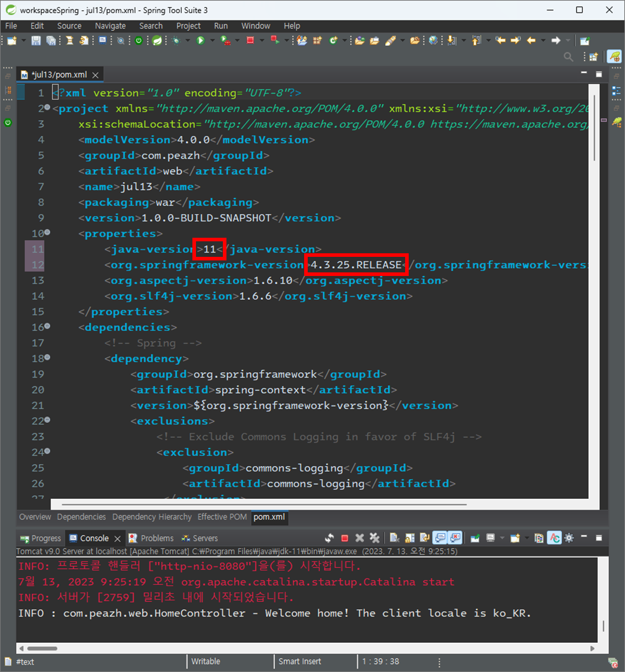Image resolution: width=625 pixels, height=672 pixels.
Task: Collapse the properties element at line 10
Action: coord(47,232)
